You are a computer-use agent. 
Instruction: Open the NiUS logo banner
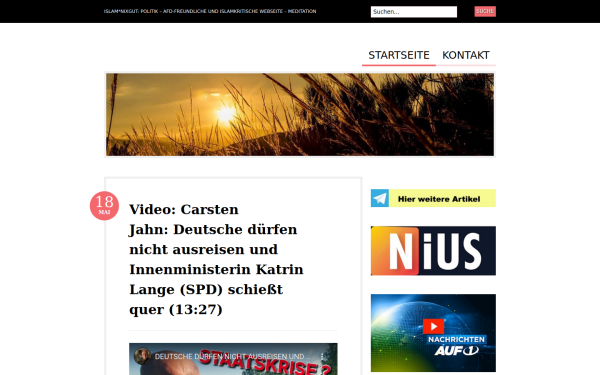(433, 251)
